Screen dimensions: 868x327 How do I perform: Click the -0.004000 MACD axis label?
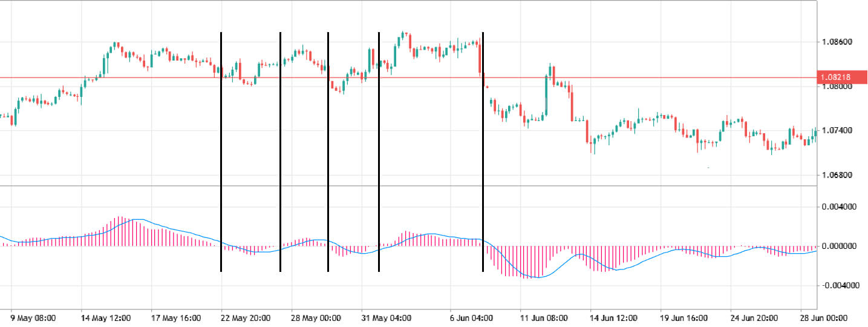837,286
